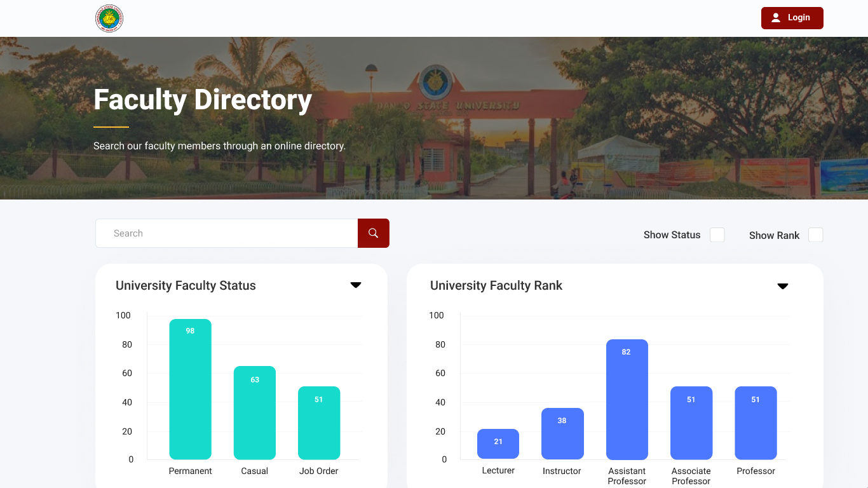Select the Instructor bar showing 38

point(562,433)
